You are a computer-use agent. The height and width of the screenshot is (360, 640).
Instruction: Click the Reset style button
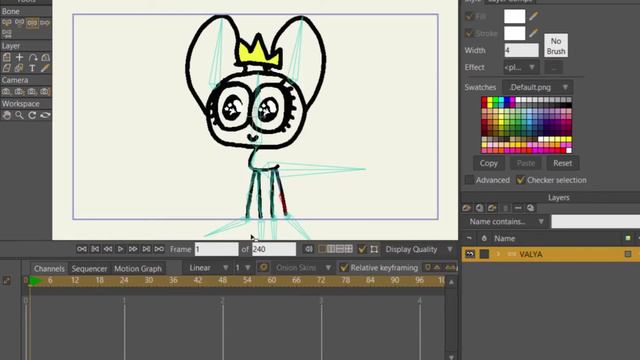[562, 163]
